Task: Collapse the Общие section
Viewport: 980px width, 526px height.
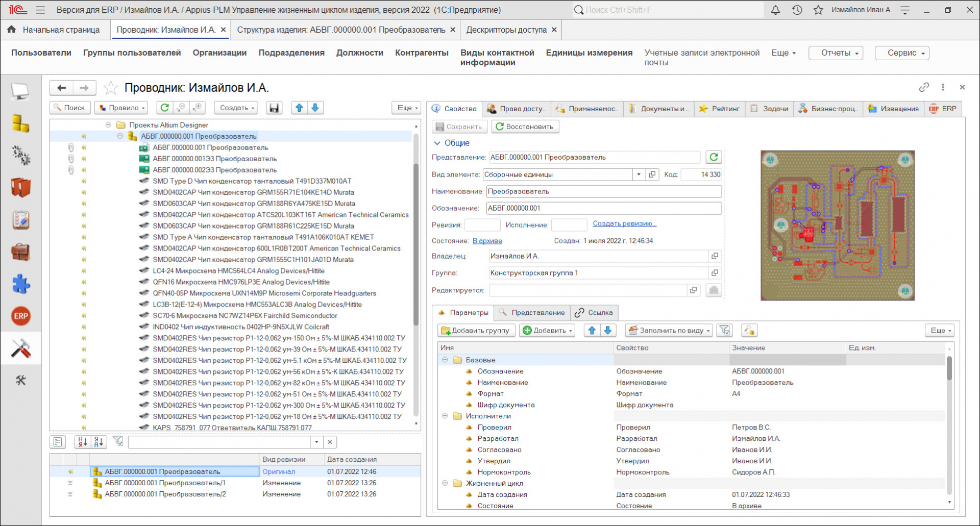Action: [x=437, y=143]
